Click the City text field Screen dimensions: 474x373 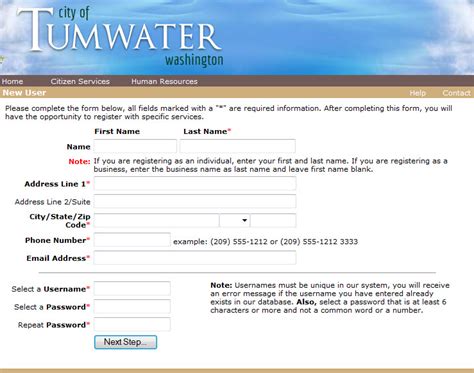coord(156,220)
